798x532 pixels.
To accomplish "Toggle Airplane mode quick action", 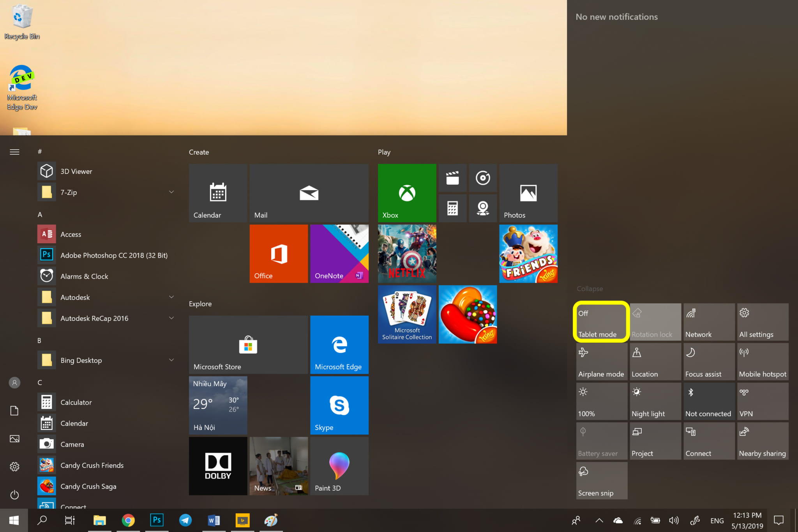I will click(601, 362).
